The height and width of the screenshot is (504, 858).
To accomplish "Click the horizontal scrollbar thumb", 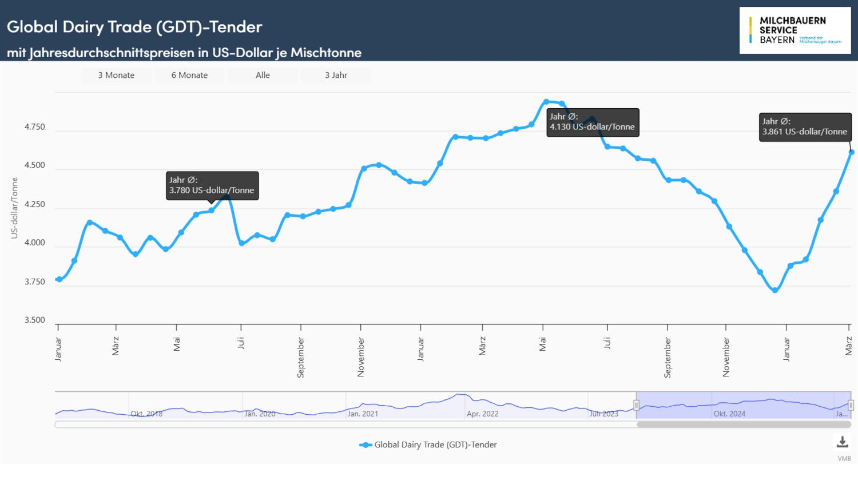I will coord(744,424).
